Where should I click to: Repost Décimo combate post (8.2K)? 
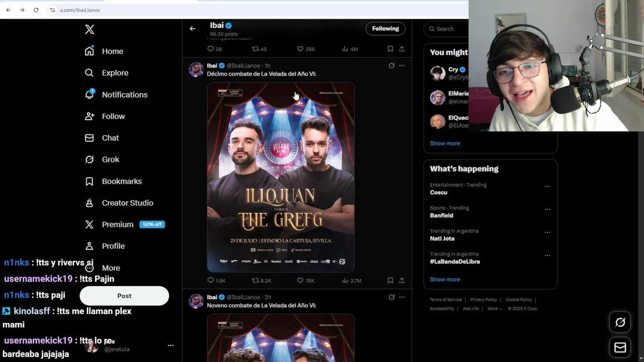262,281
